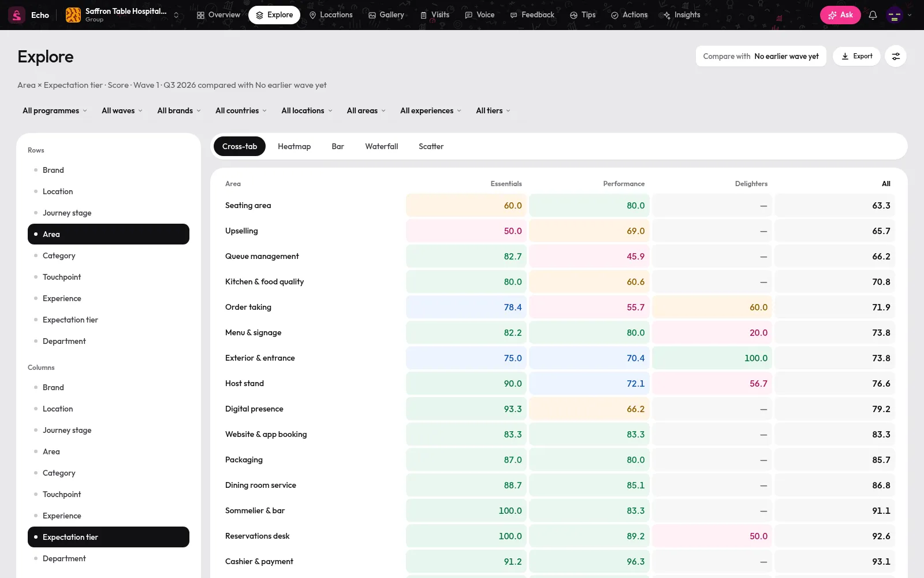The height and width of the screenshot is (578, 924).
Task: Select Category under Columns
Action: 109,473
